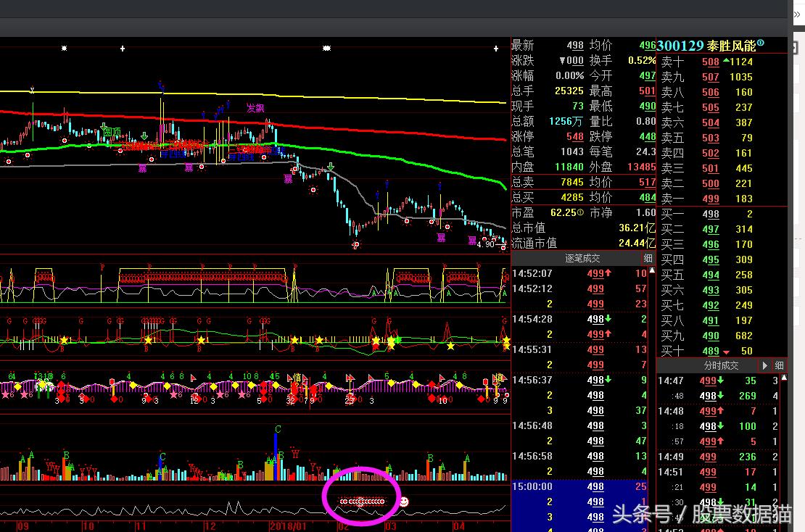Click the 卖一 price 499 in order book
The image size is (805, 532).
click(711, 199)
